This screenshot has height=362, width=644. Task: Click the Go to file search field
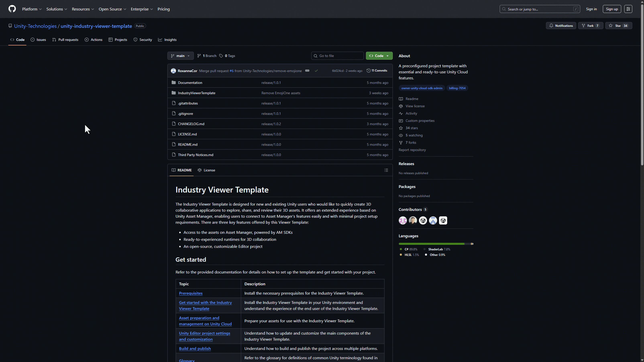click(337, 56)
